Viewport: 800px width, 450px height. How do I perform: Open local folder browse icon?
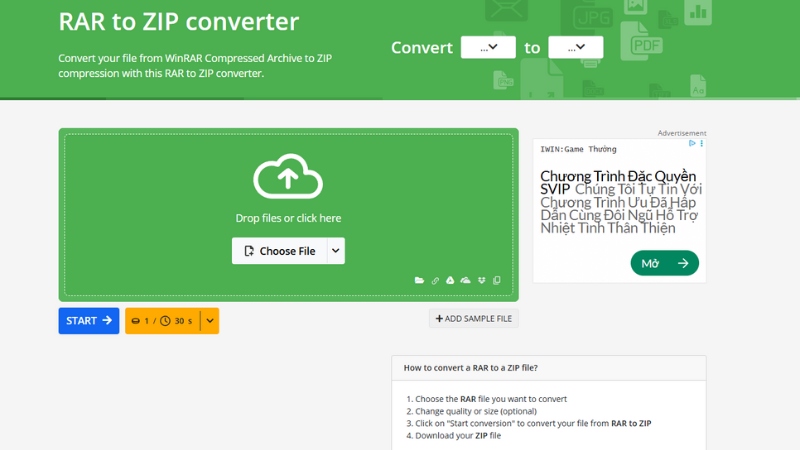[x=420, y=281]
